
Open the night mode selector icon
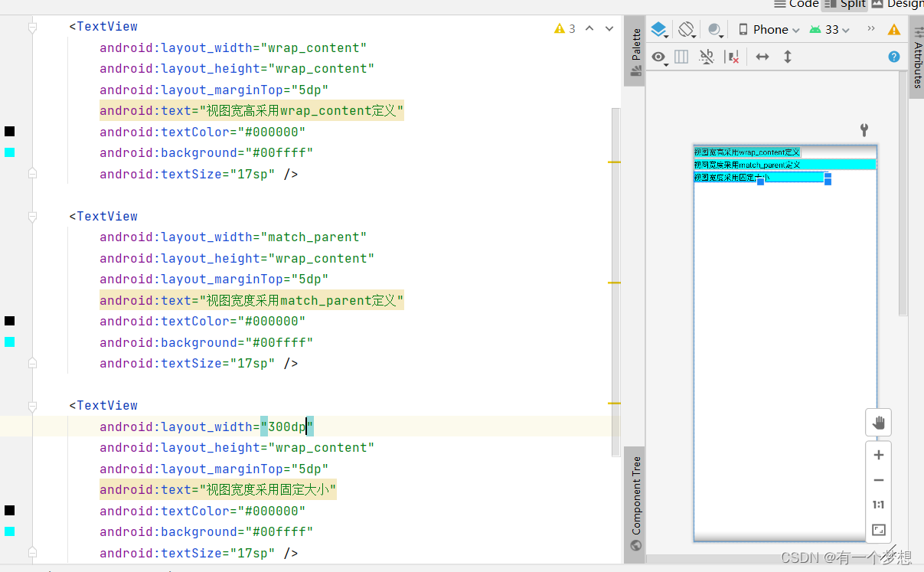[715, 30]
